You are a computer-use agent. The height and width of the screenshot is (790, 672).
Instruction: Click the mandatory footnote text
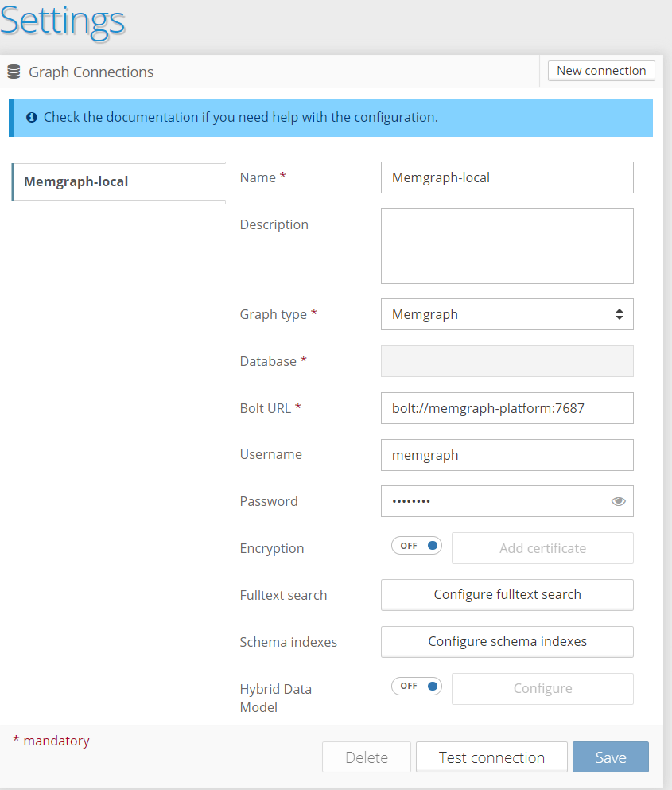(52, 741)
